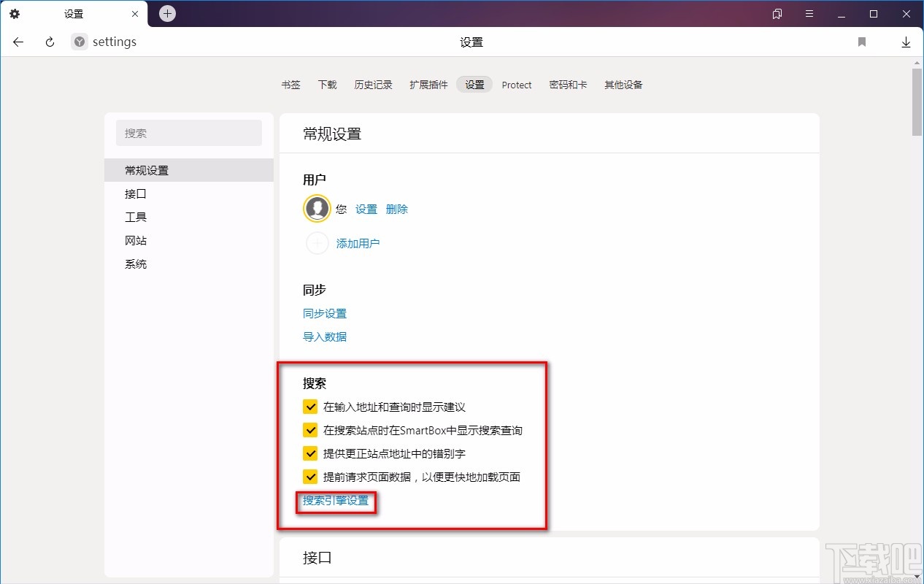Click the user avatar picture

click(x=317, y=208)
